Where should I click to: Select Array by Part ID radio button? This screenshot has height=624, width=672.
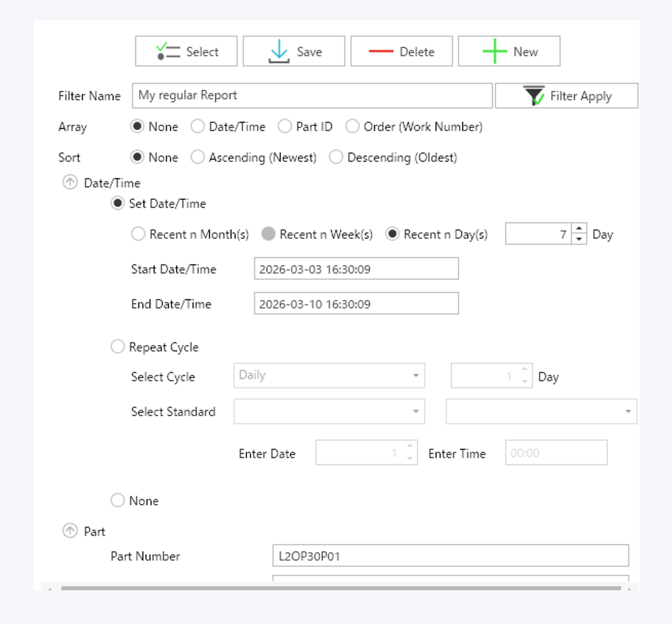coord(284,127)
